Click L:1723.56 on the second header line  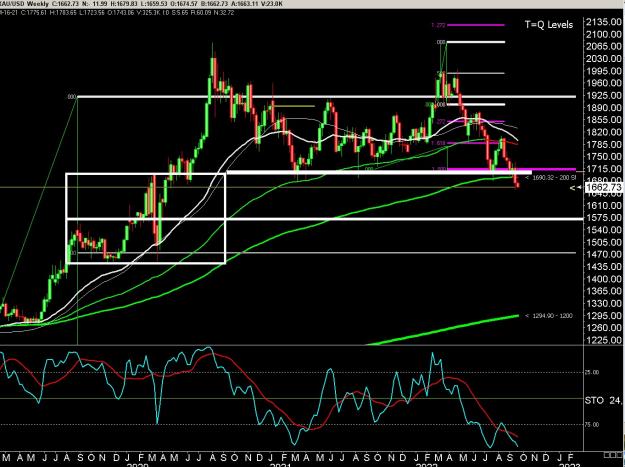coord(92,12)
